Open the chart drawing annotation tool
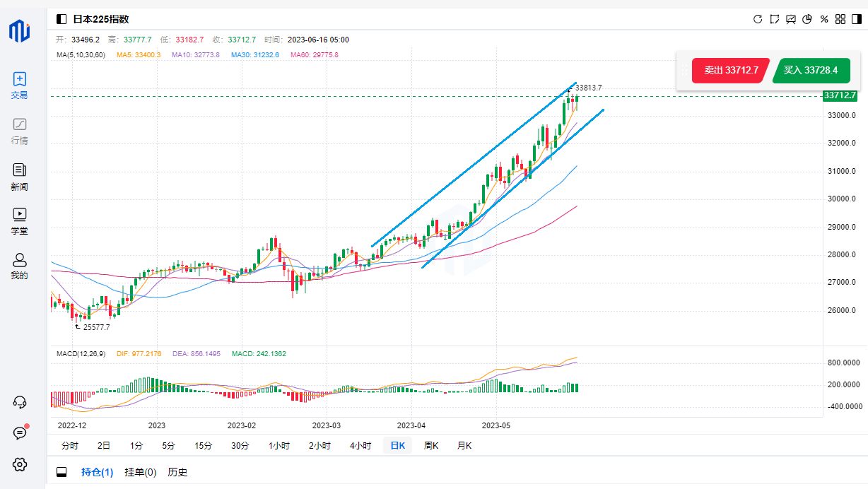Image resolution: width=868 pixels, height=489 pixels. click(x=775, y=19)
